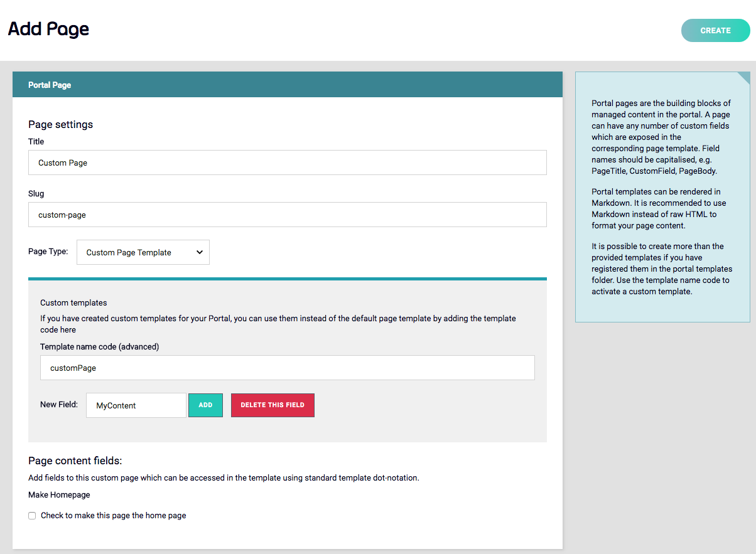Click the Add Page page title
This screenshot has height=554, width=756.
coord(48,29)
